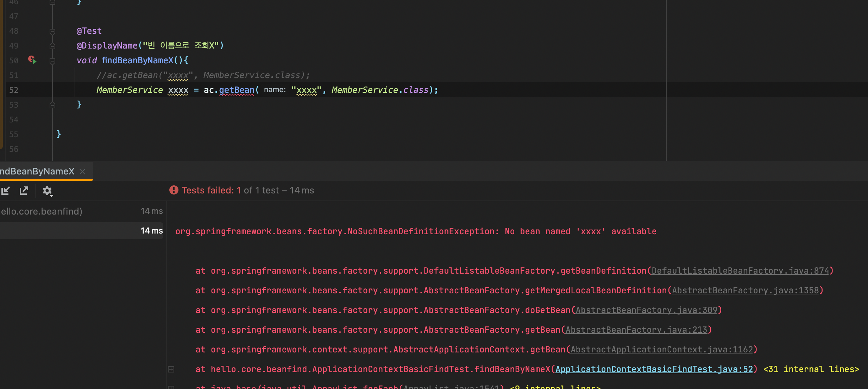Select the hello.core.beanfind test tree row

[82, 211]
